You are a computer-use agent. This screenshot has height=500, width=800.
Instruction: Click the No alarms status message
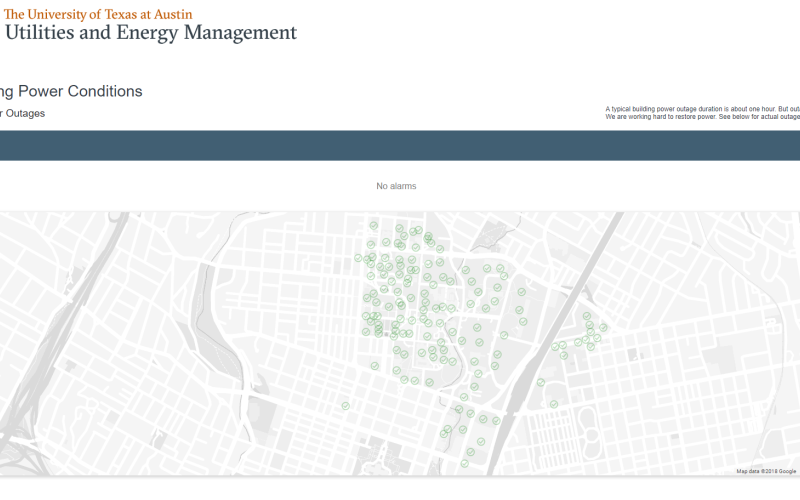tap(396, 186)
